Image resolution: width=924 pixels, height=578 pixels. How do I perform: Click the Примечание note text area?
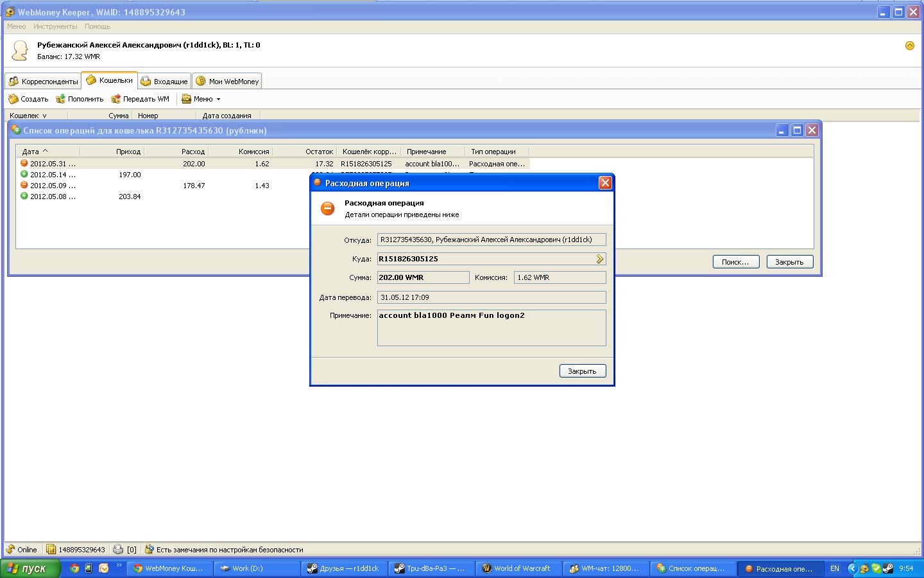pos(492,328)
